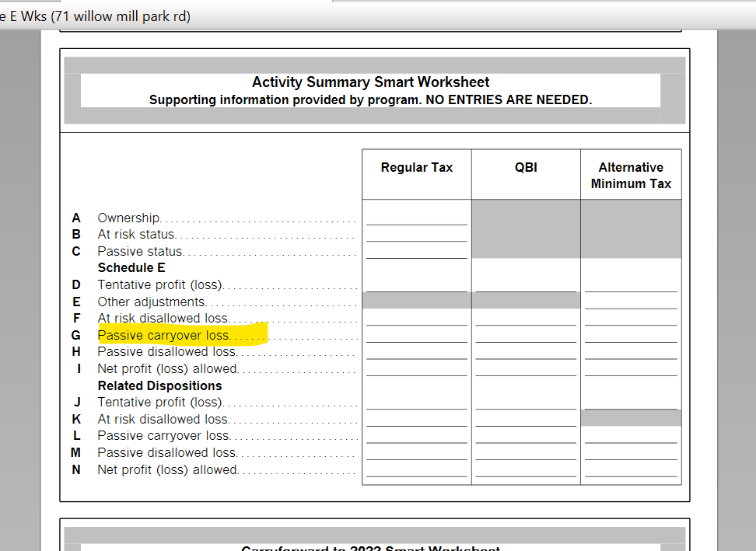The height and width of the screenshot is (551, 756).
Task: Click Regular Tax field on row H Passive disallowed
Action: pyautogui.click(x=417, y=351)
